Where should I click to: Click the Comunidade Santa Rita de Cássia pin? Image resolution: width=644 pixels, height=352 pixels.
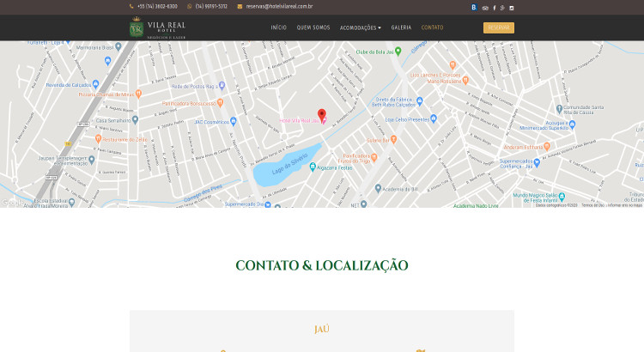[x=559, y=109]
